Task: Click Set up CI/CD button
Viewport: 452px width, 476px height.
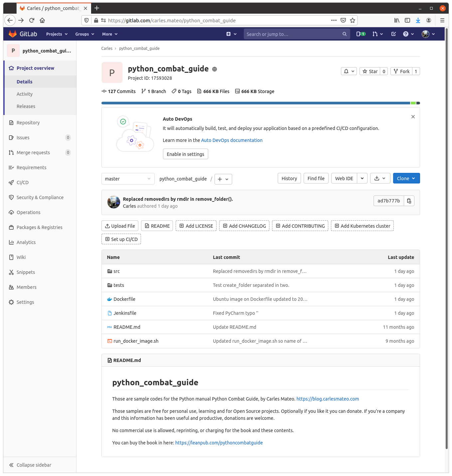Action: point(121,239)
